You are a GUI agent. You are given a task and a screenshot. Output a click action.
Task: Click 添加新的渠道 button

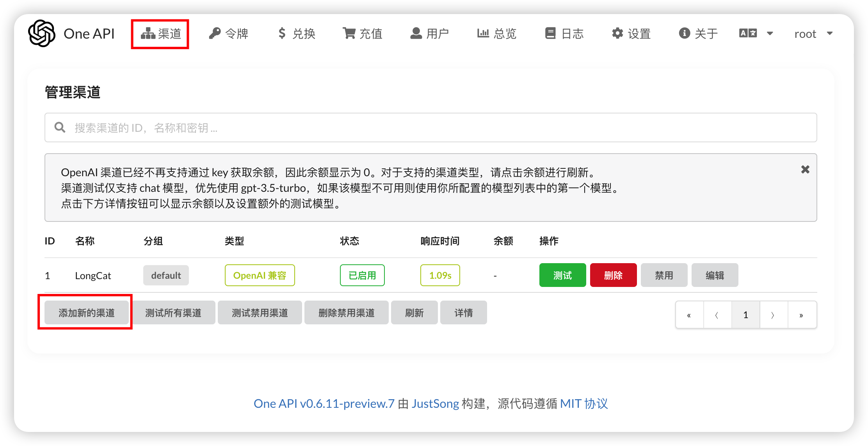(x=86, y=313)
